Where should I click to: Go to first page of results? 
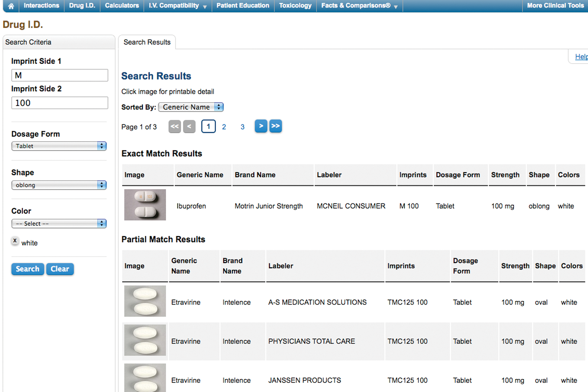coord(175,126)
